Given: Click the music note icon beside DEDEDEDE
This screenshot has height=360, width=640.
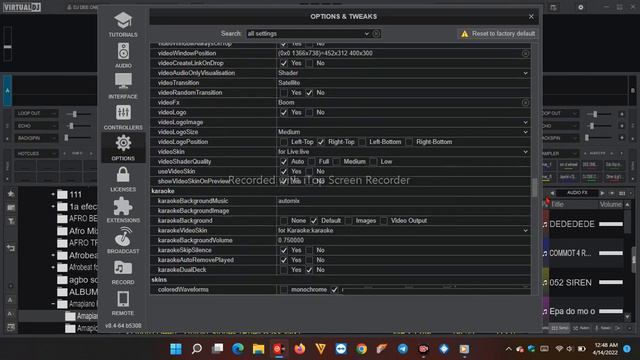Looking at the screenshot, I should pyautogui.click(x=545, y=224).
